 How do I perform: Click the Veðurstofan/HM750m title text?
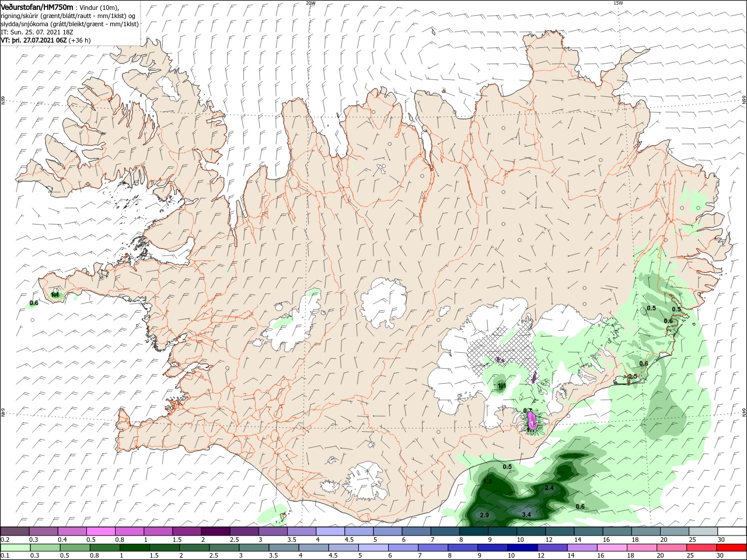point(37,7)
